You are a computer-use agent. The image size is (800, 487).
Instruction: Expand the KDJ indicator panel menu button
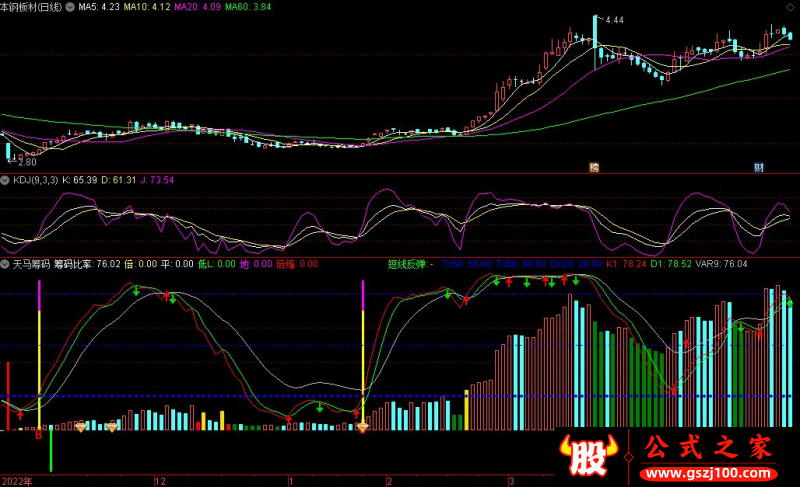(5, 180)
